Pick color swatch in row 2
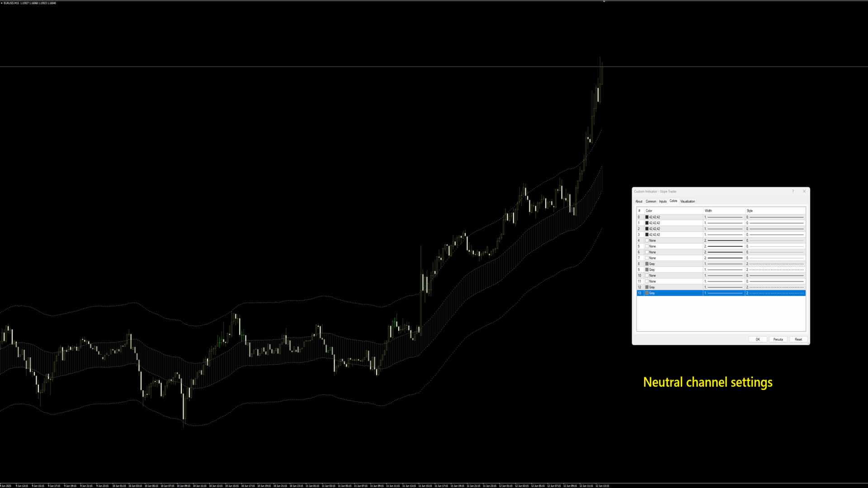 click(x=647, y=229)
